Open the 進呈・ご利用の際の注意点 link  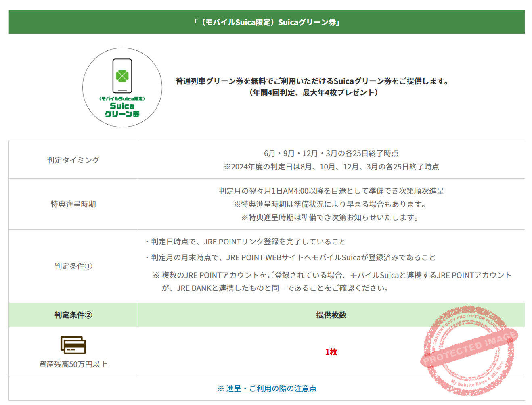click(266, 388)
